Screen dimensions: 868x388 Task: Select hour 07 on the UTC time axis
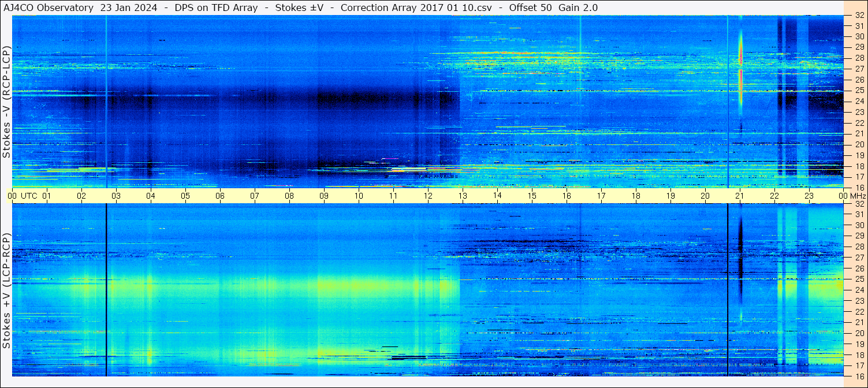click(255, 196)
